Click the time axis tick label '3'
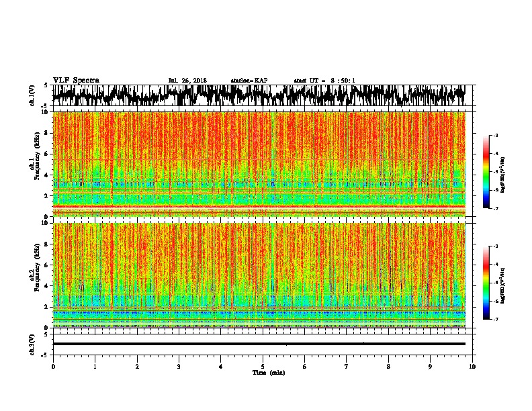The image size is (532, 411). click(179, 367)
